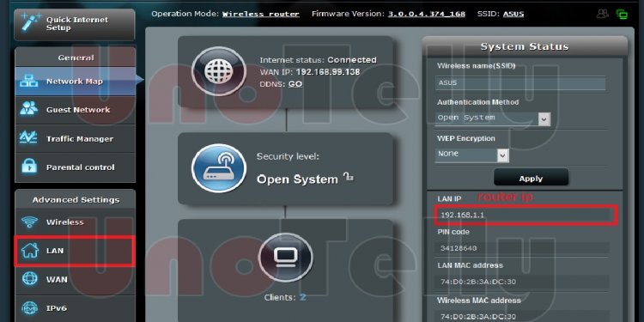Click the WAN globe icon
Image resolution: width=644 pixels, height=322 pixels.
pyautogui.click(x=29, y=279)
